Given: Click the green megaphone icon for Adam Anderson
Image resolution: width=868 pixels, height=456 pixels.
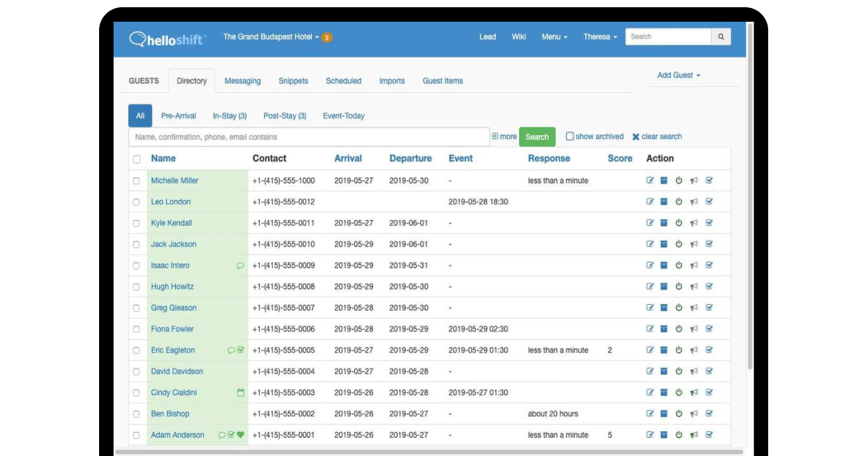Looking at the screenshot, I should [x=694, y=435].
